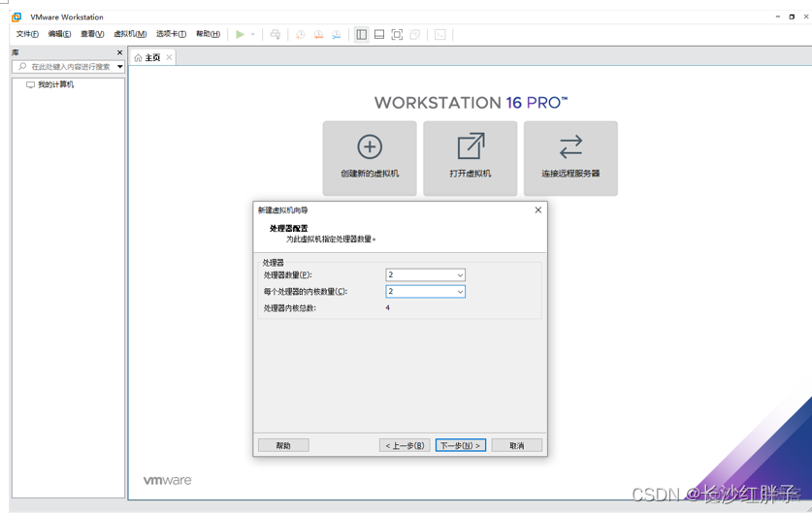Toggle the library sidebar view icon
812x513 pixels.
(362, 35)
